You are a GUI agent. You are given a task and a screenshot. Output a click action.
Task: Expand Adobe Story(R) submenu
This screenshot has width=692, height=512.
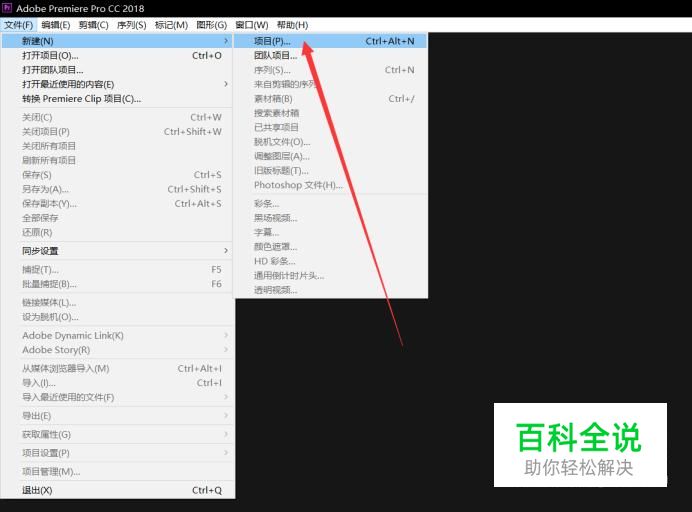coord(117,350)
